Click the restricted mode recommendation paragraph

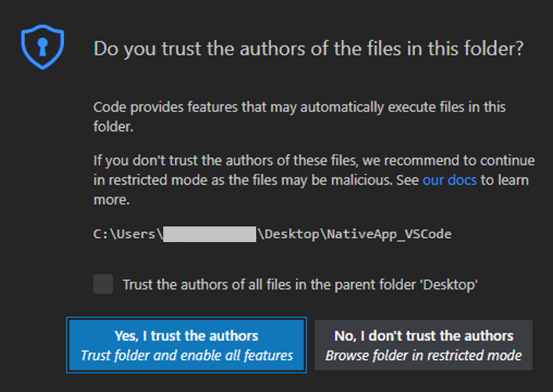[x=312, y=170]
